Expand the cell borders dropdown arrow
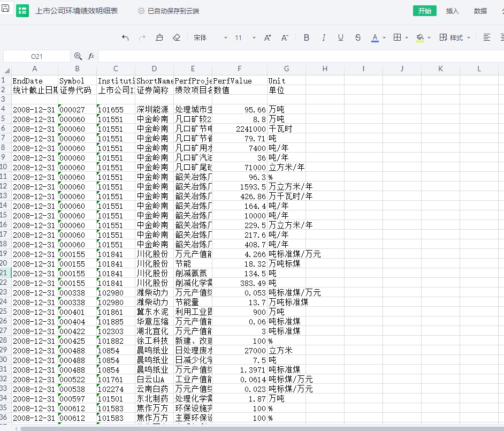504x431 pixels. point(407,37)
